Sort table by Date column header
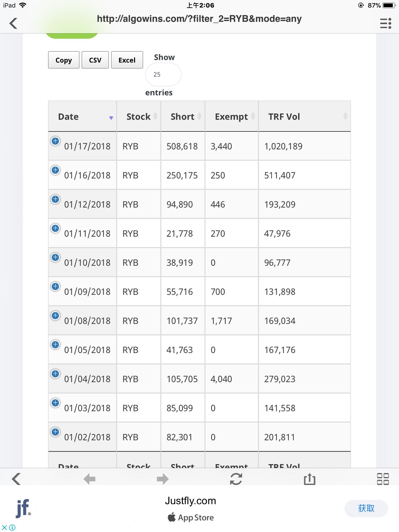399x532 pixels. [x=82, y=117]
